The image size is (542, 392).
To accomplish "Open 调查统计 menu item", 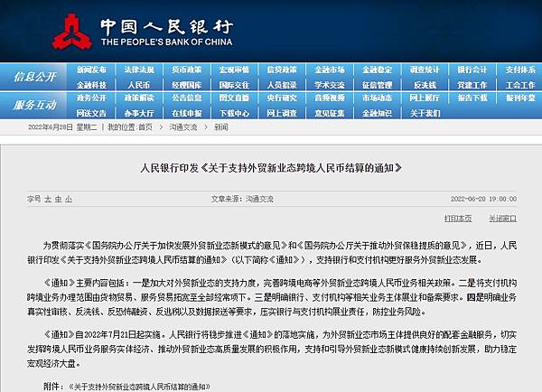I will (425, 70).
